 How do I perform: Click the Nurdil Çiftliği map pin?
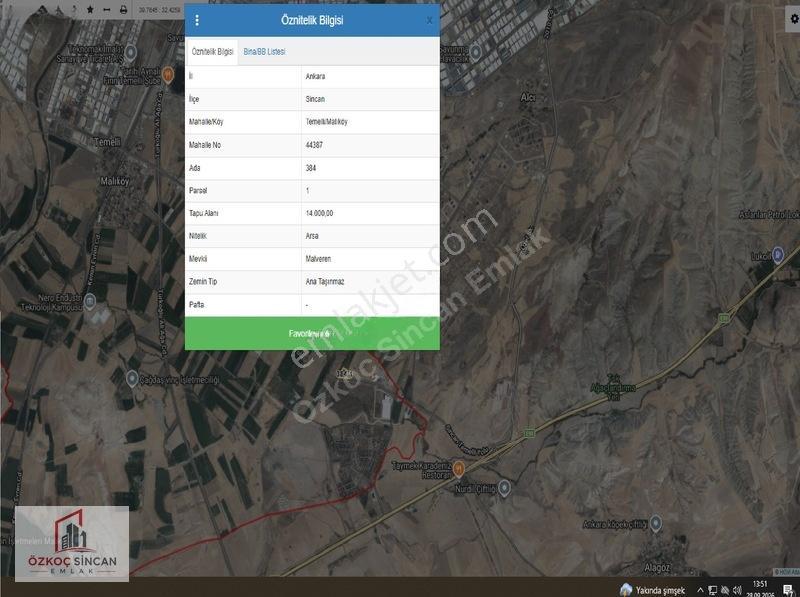504,488
